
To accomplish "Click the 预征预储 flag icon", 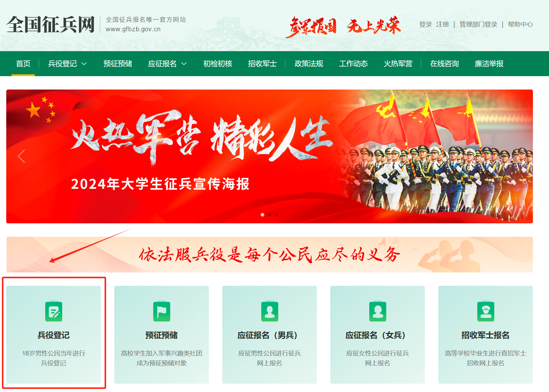I will click(x=162, y=311).
